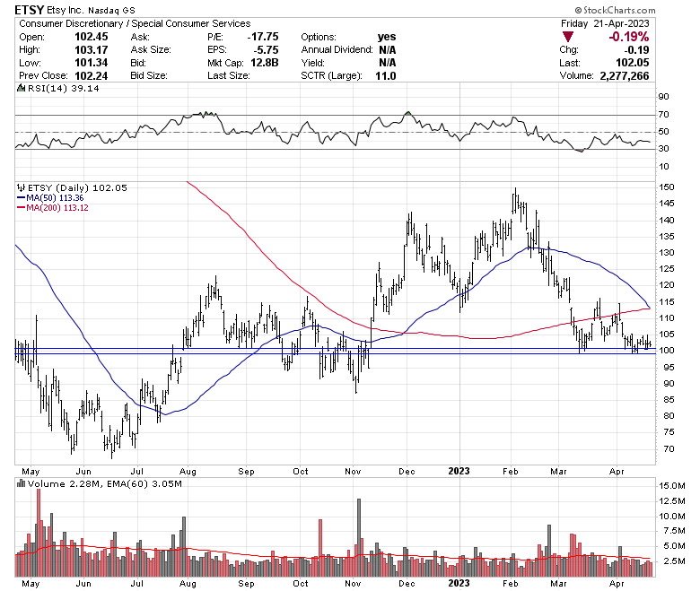Click the Aug marker under the price chart
Screen dimensions: 700x591
(x=188, y=472)
